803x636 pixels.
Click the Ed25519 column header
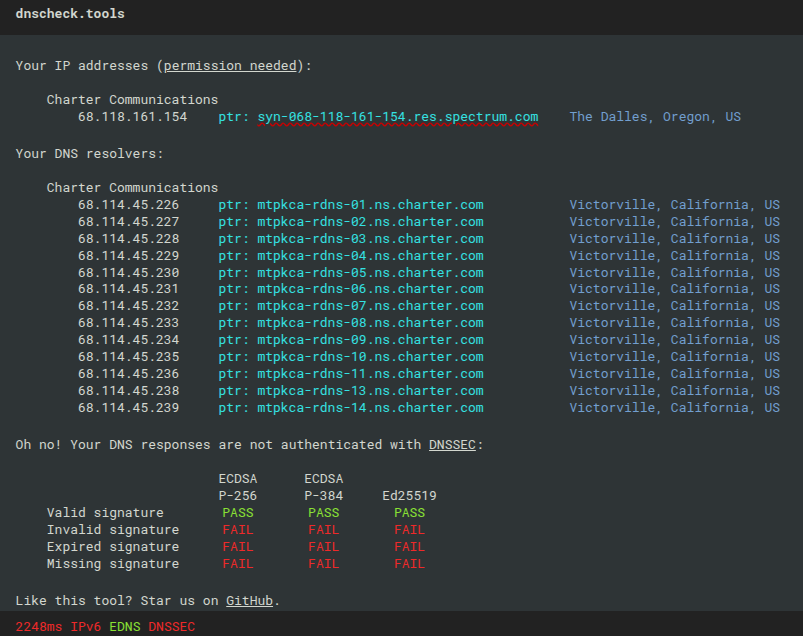(x=409, y=496)
